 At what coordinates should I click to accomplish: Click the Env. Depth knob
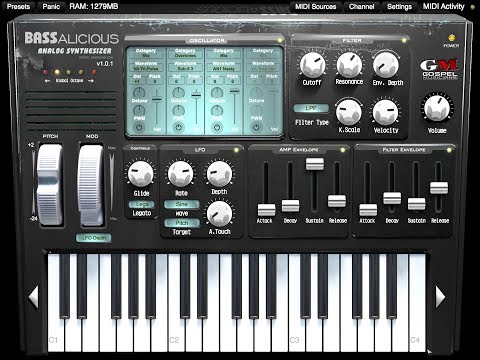(386, 65)
